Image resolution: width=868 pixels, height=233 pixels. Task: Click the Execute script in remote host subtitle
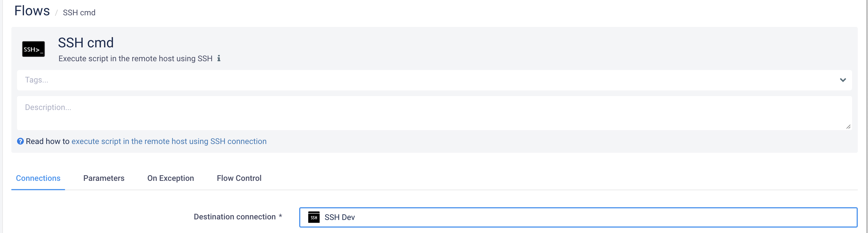(x=135, y=59)
